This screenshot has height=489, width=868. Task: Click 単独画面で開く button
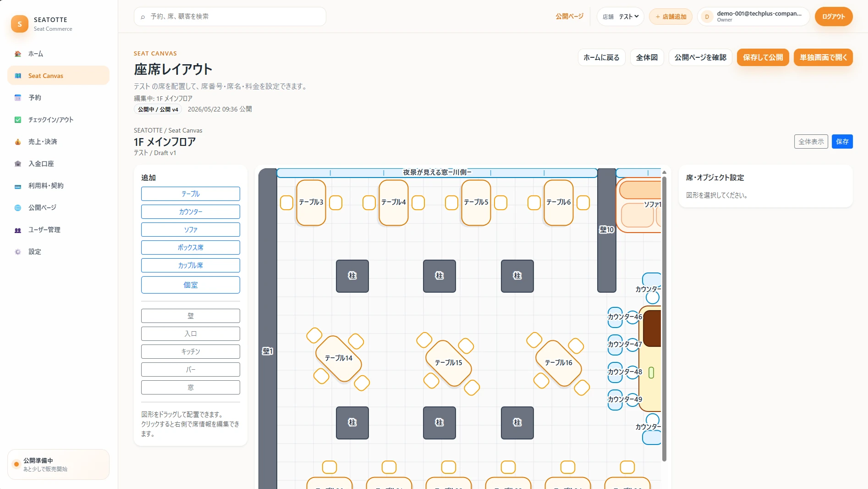coord(823,57)
